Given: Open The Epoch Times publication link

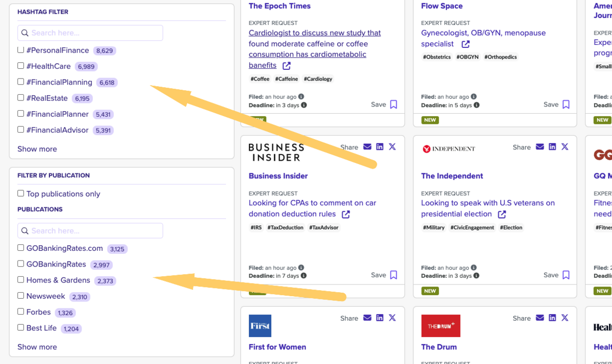Looking at the screenshot, I should pos(279,6).
